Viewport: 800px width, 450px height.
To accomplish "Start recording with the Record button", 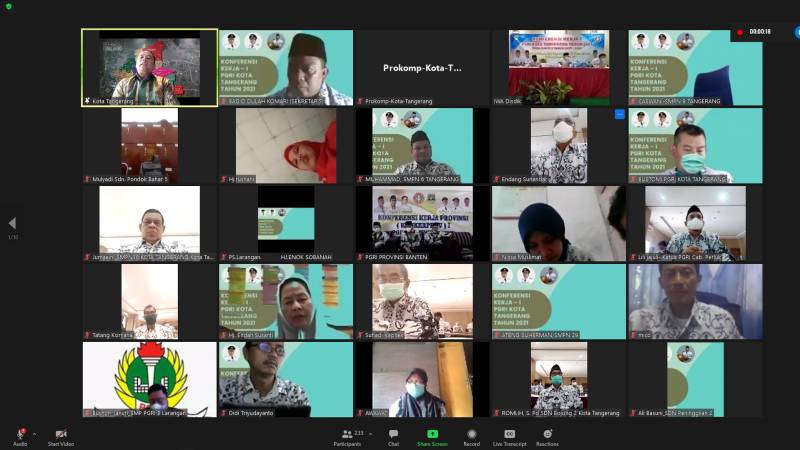I will [470, 434].
